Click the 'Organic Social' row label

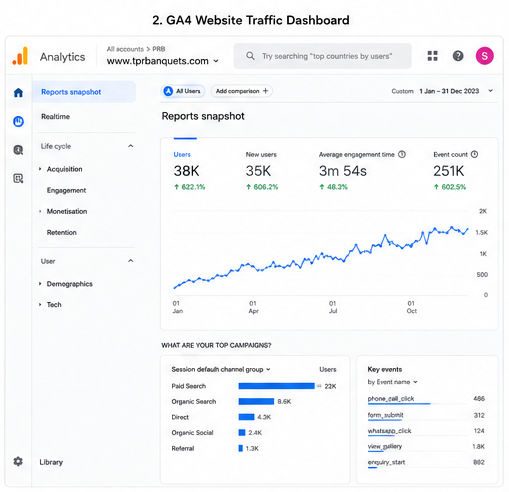[x=192, y=433]
